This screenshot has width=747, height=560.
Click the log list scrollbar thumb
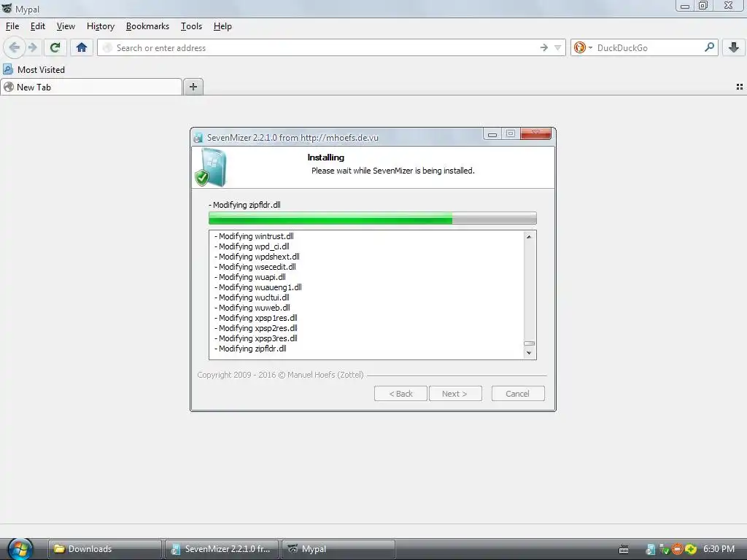coord(529,343)
